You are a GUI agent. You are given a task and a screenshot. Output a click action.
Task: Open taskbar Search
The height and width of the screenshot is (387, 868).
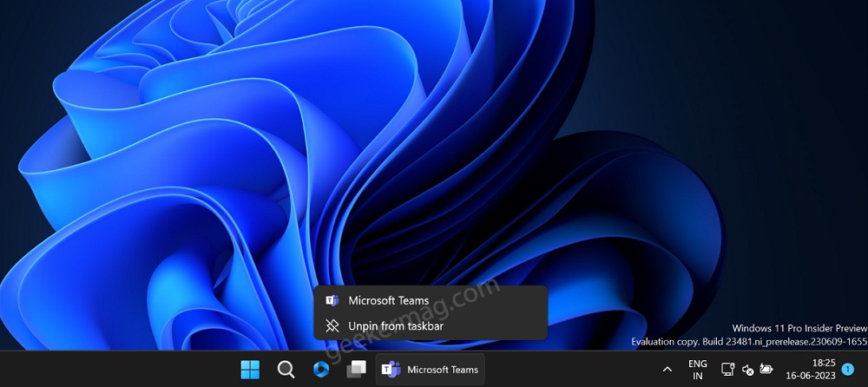pos(286,370)
